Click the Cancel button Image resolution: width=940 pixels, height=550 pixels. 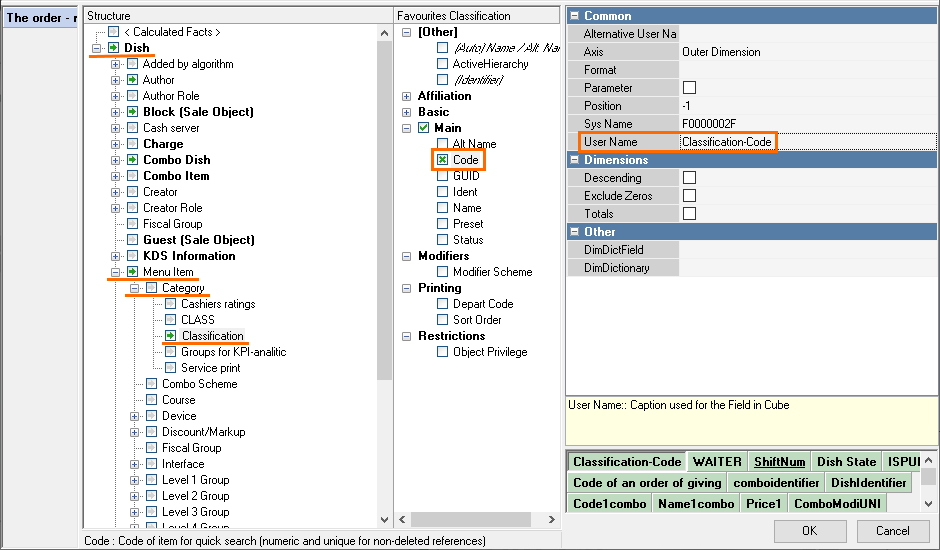[893, 531]
